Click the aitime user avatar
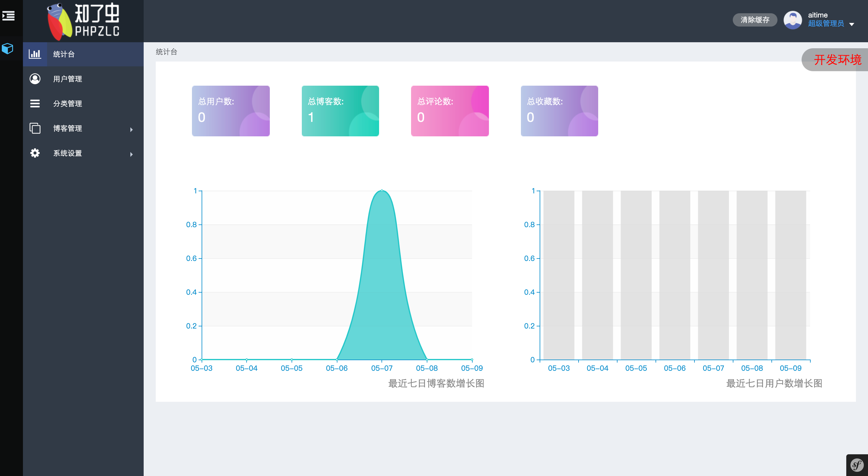This screenshot has width=868, height=476. pos(792,20)
